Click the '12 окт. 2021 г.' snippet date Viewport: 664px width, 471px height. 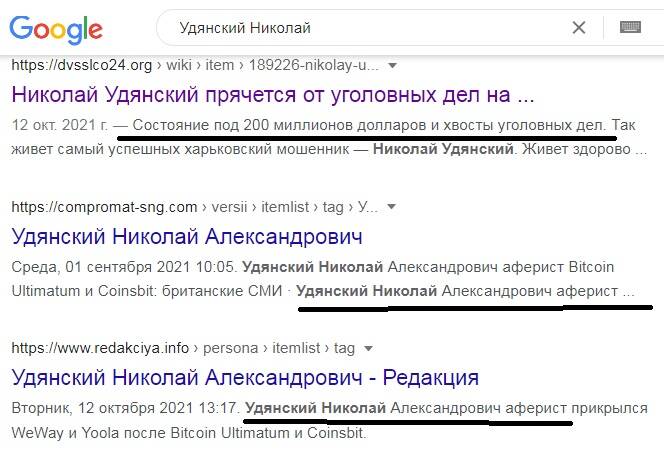[60, 126]
